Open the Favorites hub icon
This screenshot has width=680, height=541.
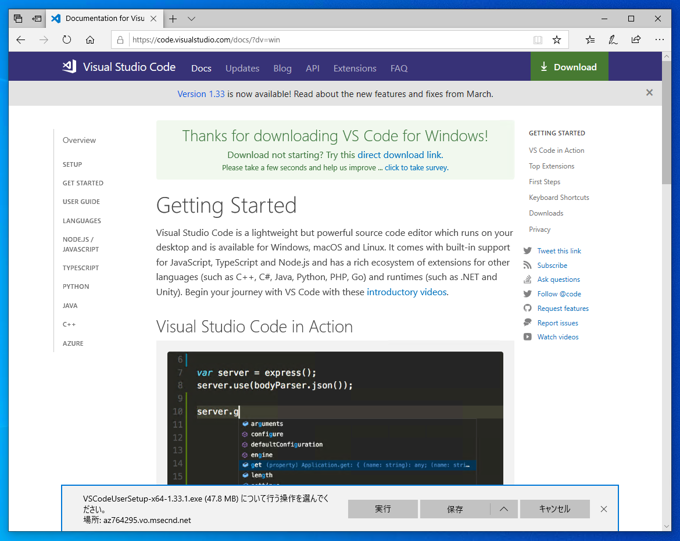tap(590, 40)
